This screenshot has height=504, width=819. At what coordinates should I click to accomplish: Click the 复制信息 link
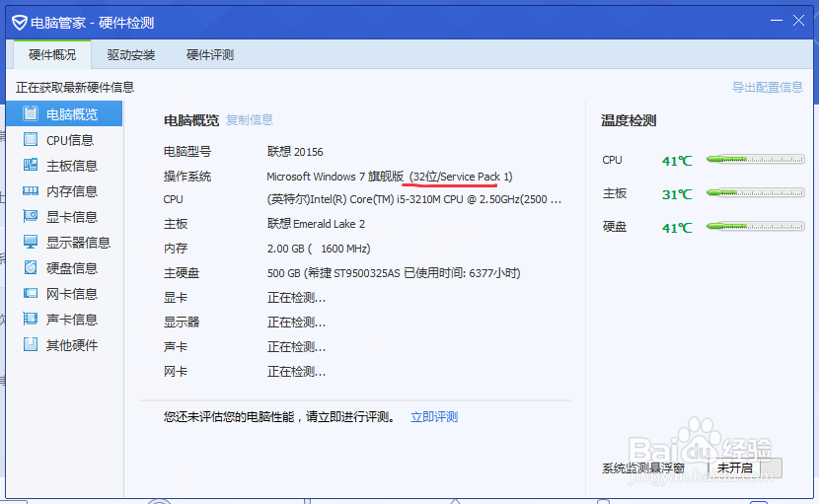pos(249,120)
